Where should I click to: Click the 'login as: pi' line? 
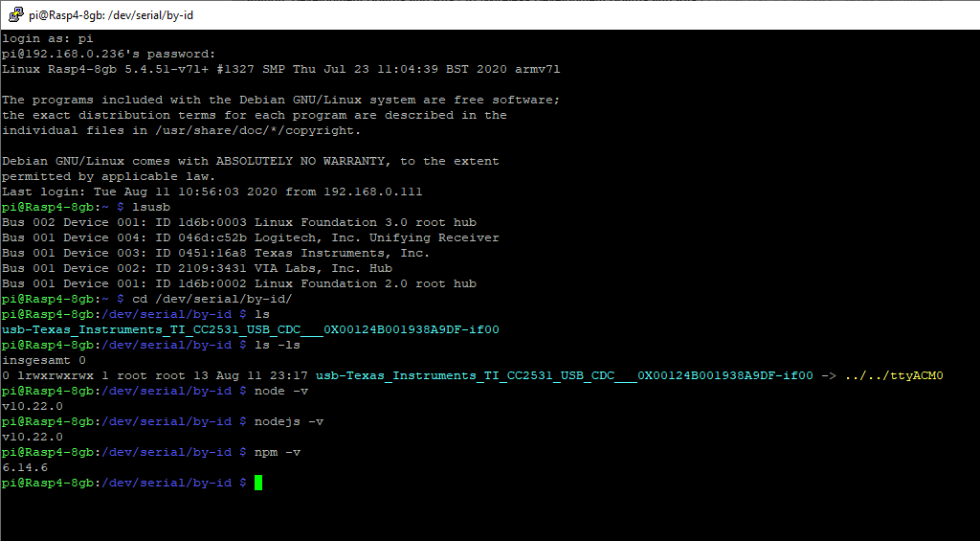pyautogui.click(x=48, y=38)
